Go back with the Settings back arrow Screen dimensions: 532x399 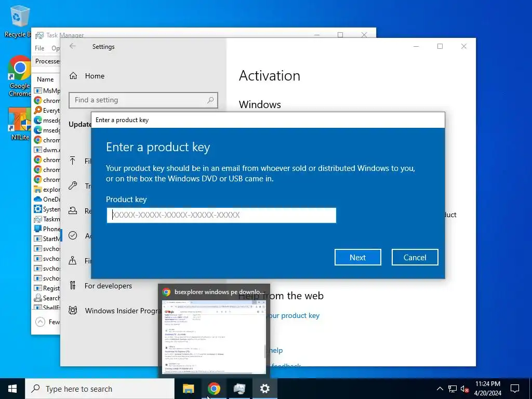click(73, 46)
